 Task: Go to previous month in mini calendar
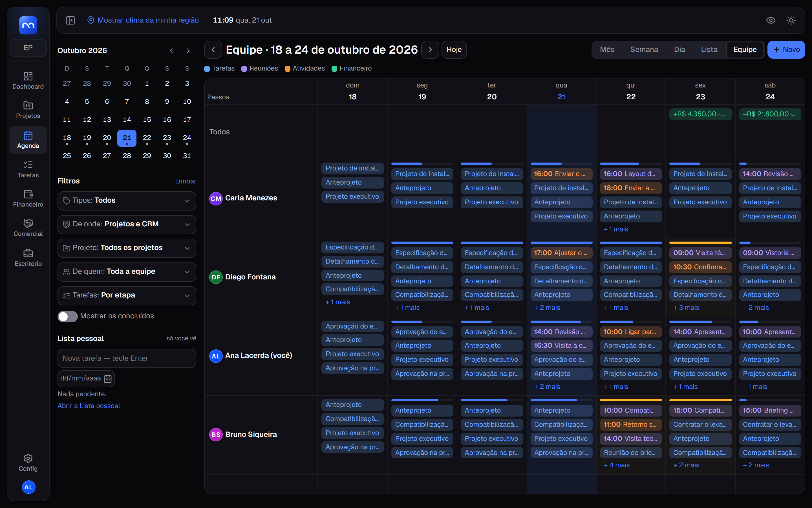[171, 51]
